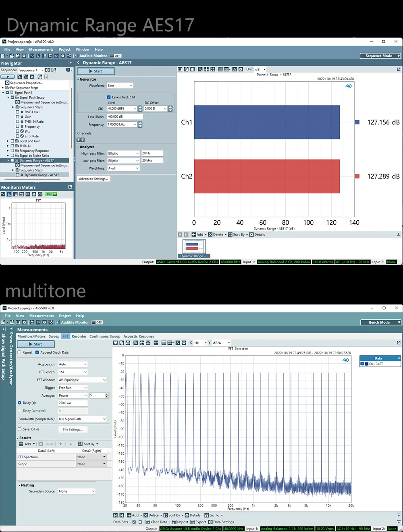Viewport: 403px width, 532px height.
Task: Click the run sequence play button in Navigator
Action: tap(8, 77)
